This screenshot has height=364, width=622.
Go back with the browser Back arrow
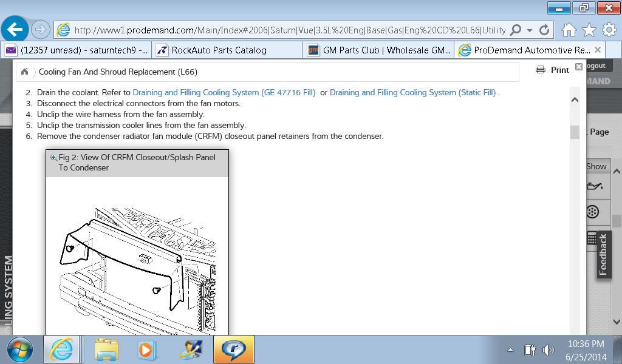coord(15,29)
